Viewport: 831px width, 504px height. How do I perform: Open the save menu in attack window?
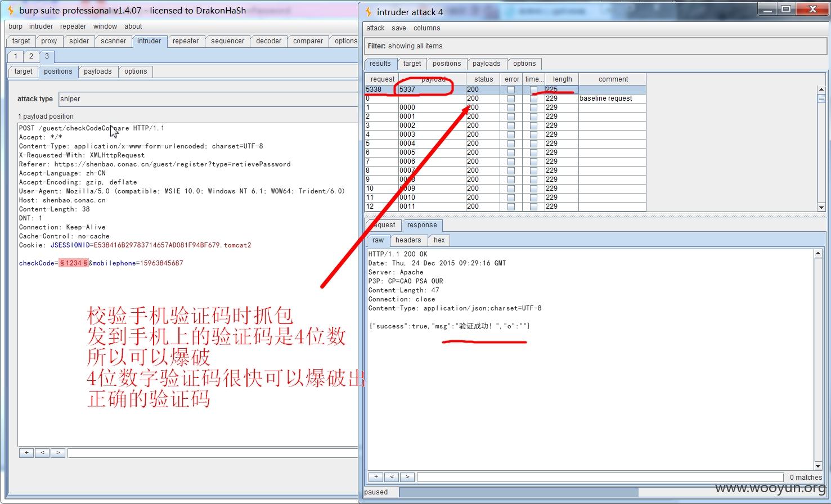click(399, 28)
